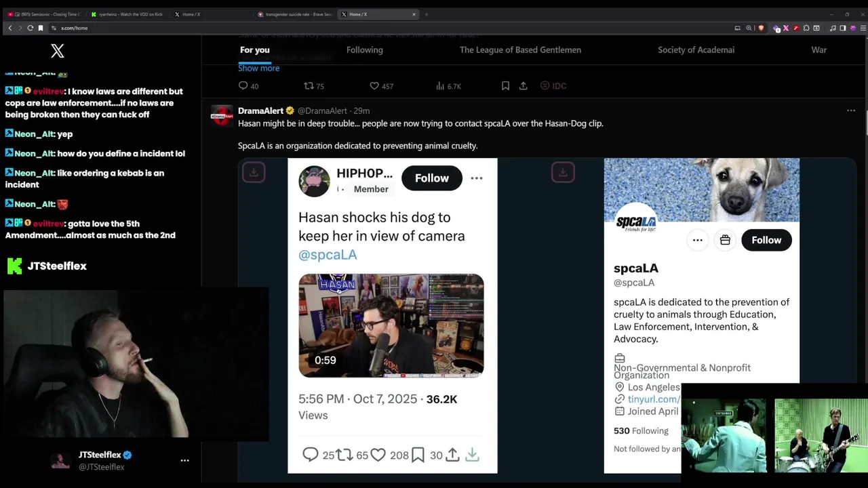868x488 pixels.
Task: Reload the page in browser toolbar
Action: pyautogui.click(x=30, y=28)
